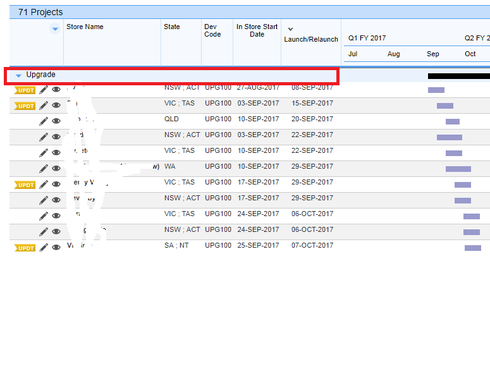Select Sep in the timeline header
The height and width of the screenshot is (388, 490).
click(433, 54)
